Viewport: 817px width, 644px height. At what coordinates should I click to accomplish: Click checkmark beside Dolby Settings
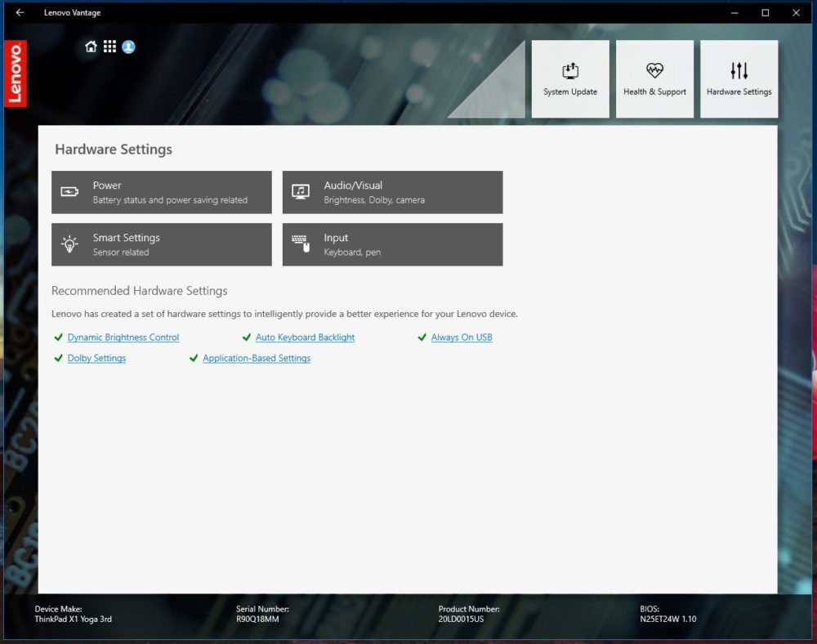(58, 358)
